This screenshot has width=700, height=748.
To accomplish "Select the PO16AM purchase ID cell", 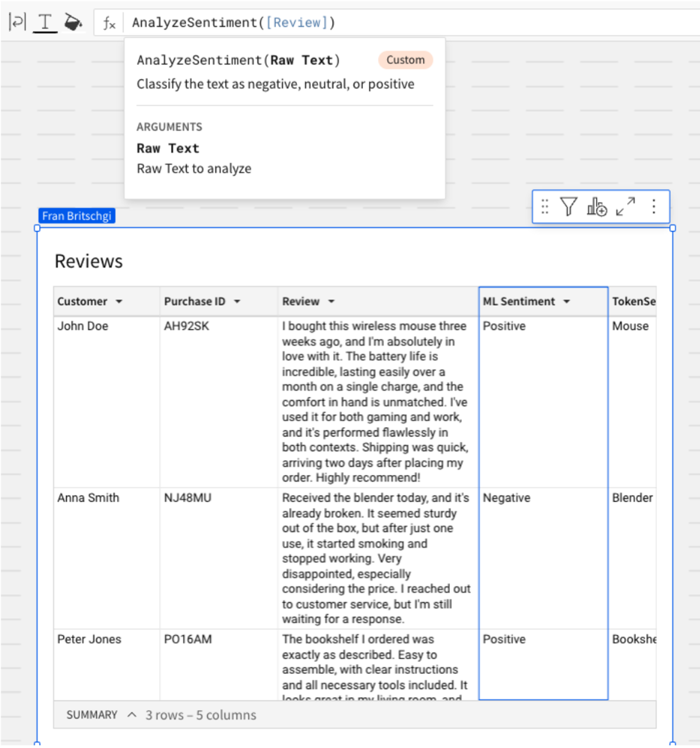I will [219, 665].
